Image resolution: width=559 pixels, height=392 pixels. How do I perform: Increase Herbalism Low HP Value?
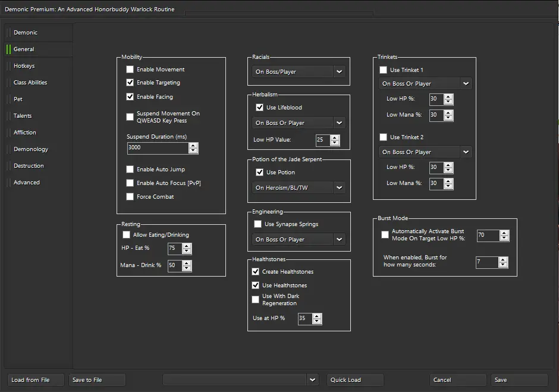point(335,137)
